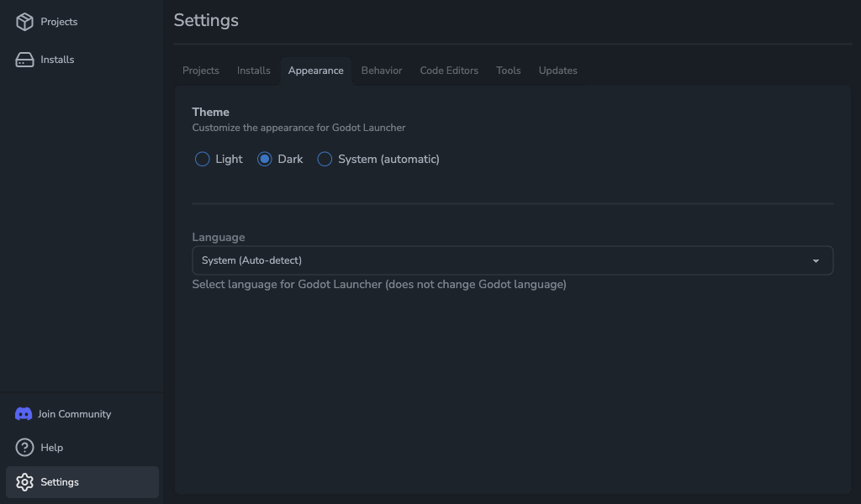Open the Language dropdown System (Auto-detect)
Image resolution: width=861 pixels, height=504 pixels.
point(512,260)
